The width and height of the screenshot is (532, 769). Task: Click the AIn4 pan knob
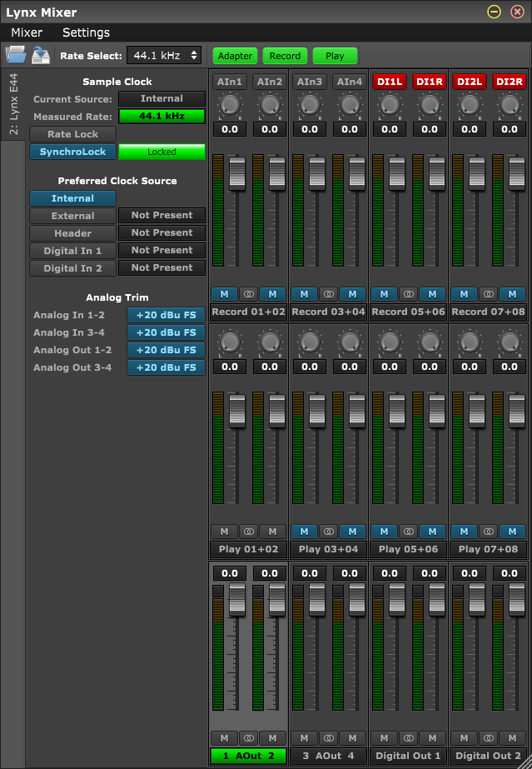coord(350,104)
